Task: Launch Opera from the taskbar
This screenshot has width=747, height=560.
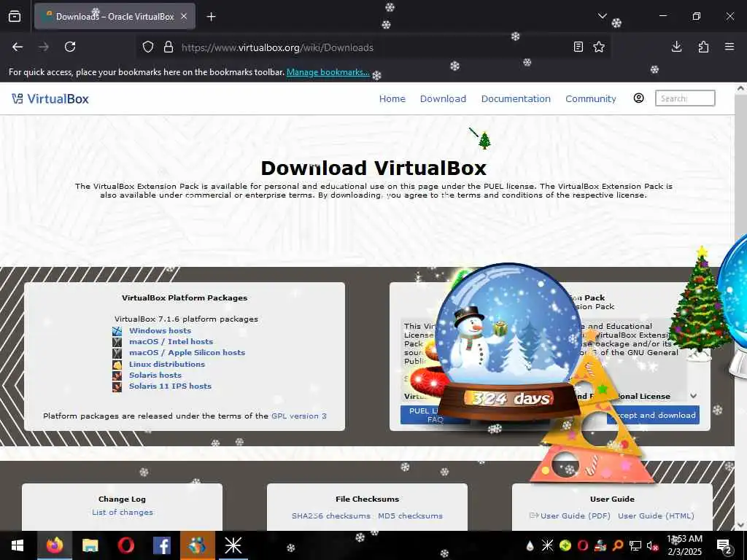Action: 125,545
